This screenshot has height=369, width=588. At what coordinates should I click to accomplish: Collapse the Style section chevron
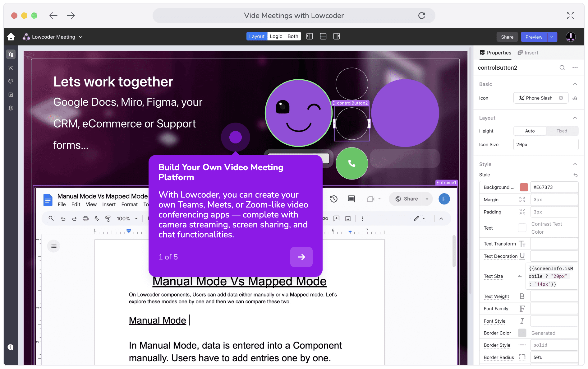[575, 164]
